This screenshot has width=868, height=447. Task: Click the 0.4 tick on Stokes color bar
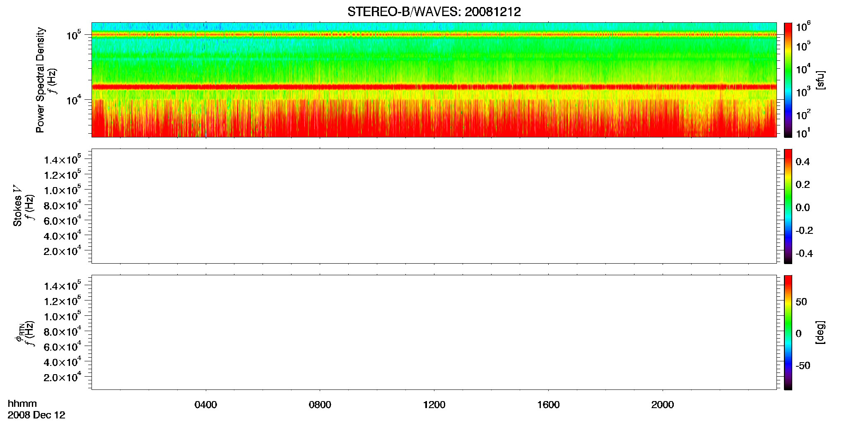pos(803,162)
